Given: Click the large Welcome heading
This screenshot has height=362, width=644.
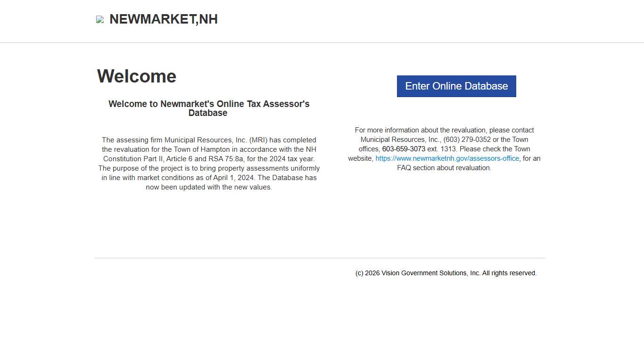Looking at the screenshot, I should point(137,76).
